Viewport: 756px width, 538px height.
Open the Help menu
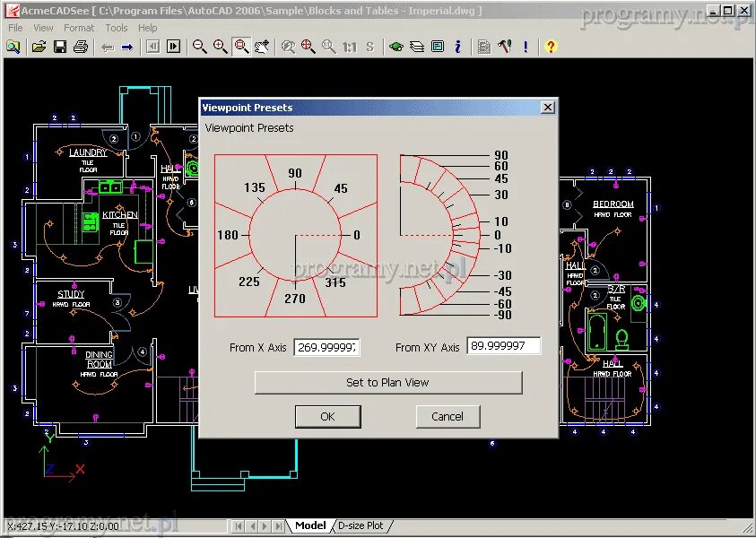148,28
